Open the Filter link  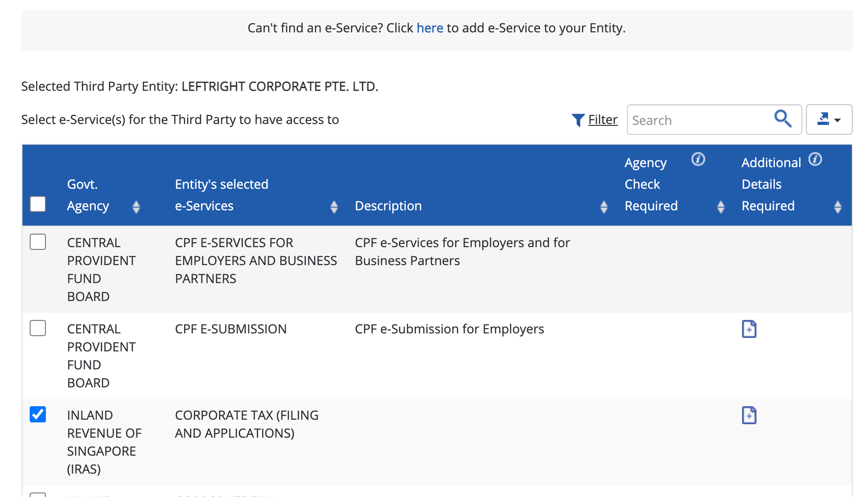pyautogui.click(x=603, y=120)
